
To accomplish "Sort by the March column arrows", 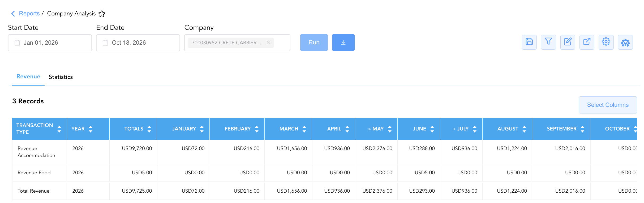I will click(304, 129).
